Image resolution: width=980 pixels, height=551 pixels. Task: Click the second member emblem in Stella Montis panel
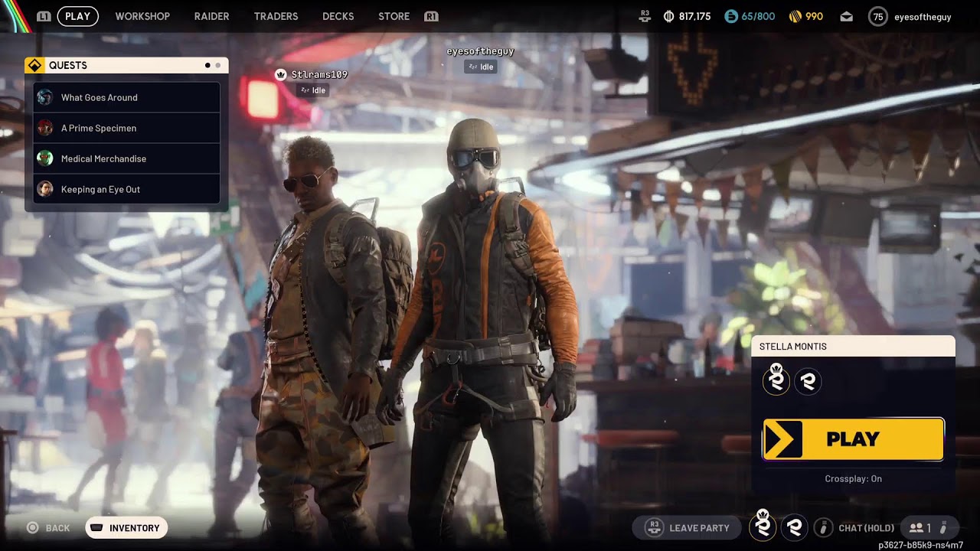pyautogui.click(x=808, y=380)
